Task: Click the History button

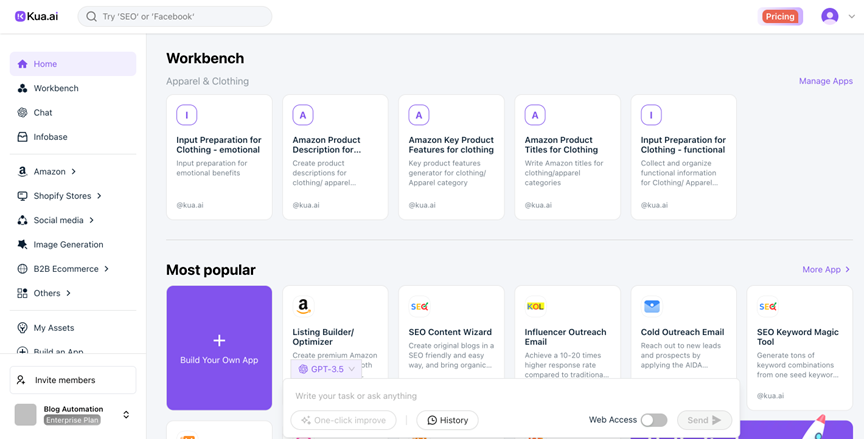Action: tap(447, 420)
